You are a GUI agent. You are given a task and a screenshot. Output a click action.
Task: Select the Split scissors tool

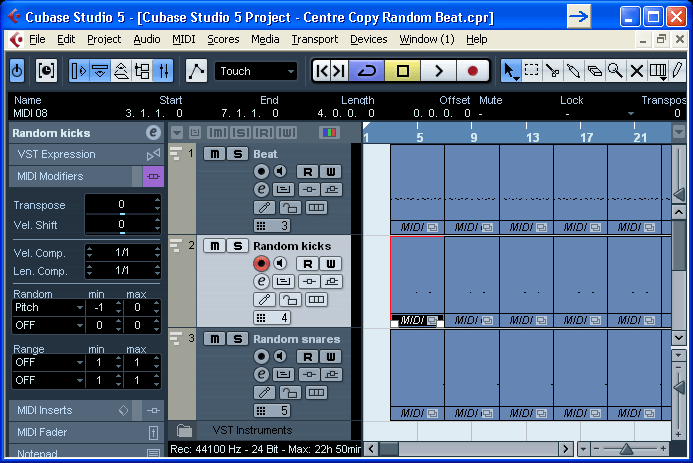point(552,71)
